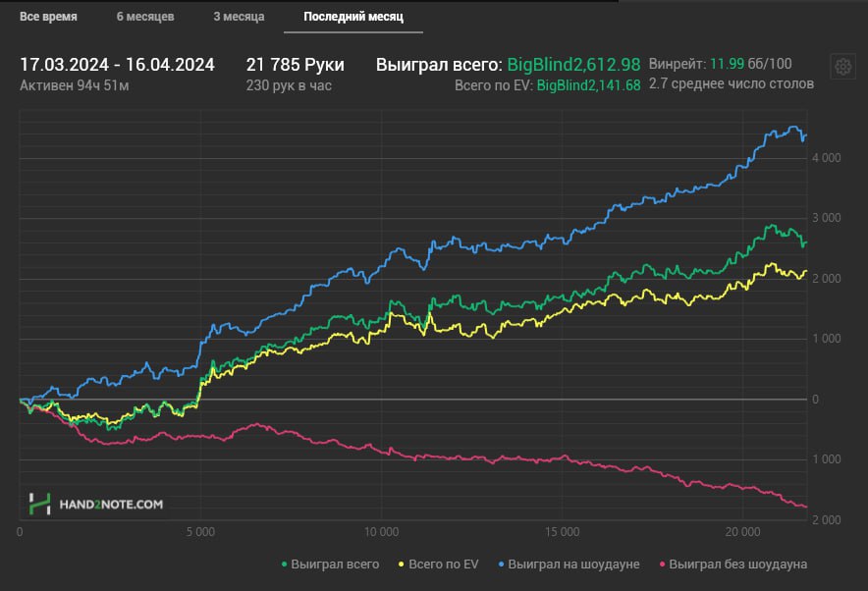Click the HAND2NOTE.COM watermark text
Screen dimensions: 868x591
coord(110,505)
